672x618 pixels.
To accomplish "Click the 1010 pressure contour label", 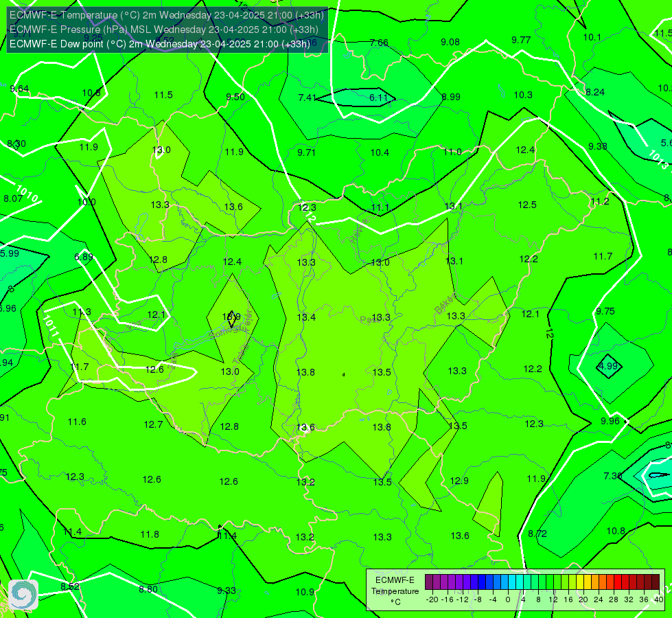I will [27, 194].
